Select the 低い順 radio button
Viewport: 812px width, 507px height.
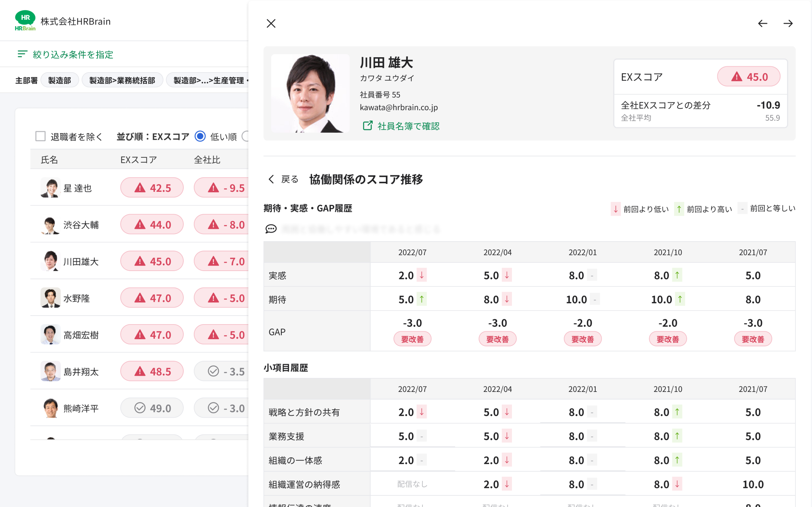[200, 136]
